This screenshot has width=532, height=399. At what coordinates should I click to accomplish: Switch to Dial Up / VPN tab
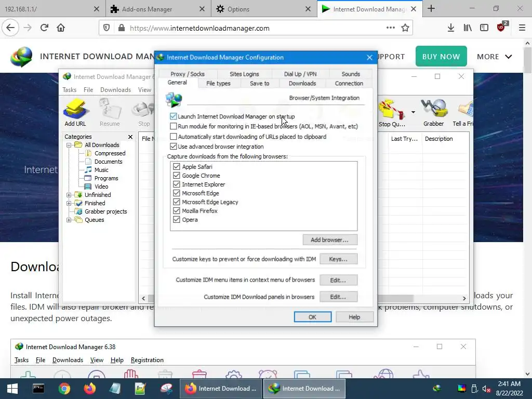(300, 74)
